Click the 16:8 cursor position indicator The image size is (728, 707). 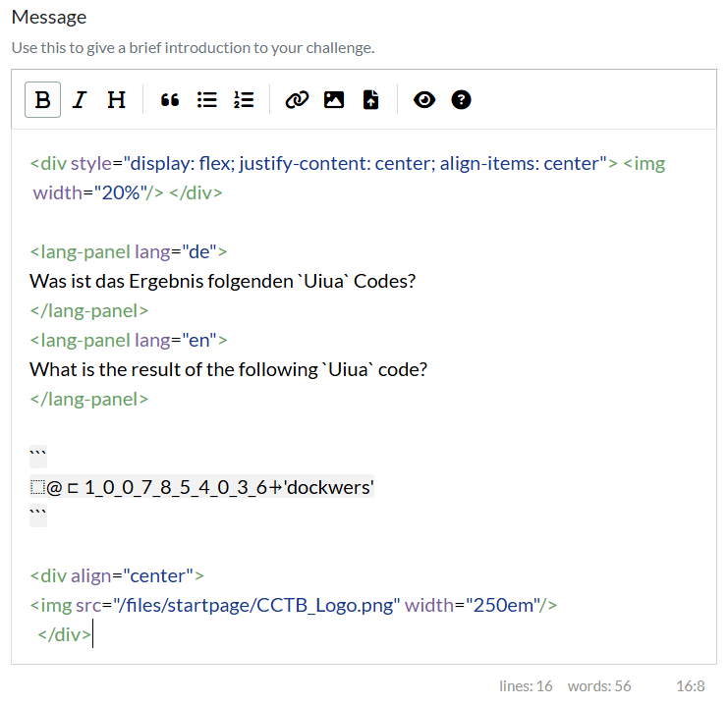pyautogui.click(x=691, y=686)
